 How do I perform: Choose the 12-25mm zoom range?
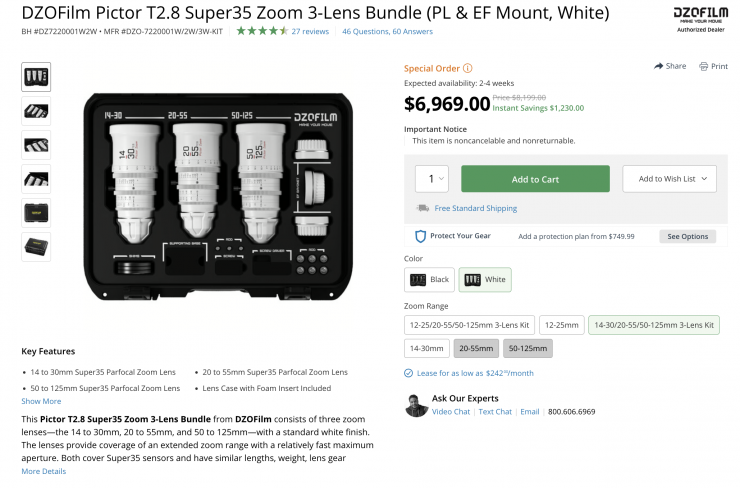(x=561, y=325)
